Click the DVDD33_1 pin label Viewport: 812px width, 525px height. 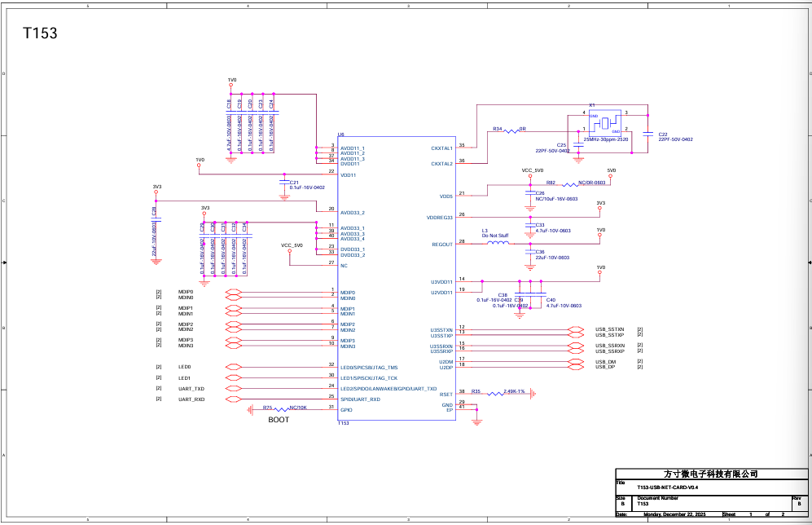pos(353,249)
